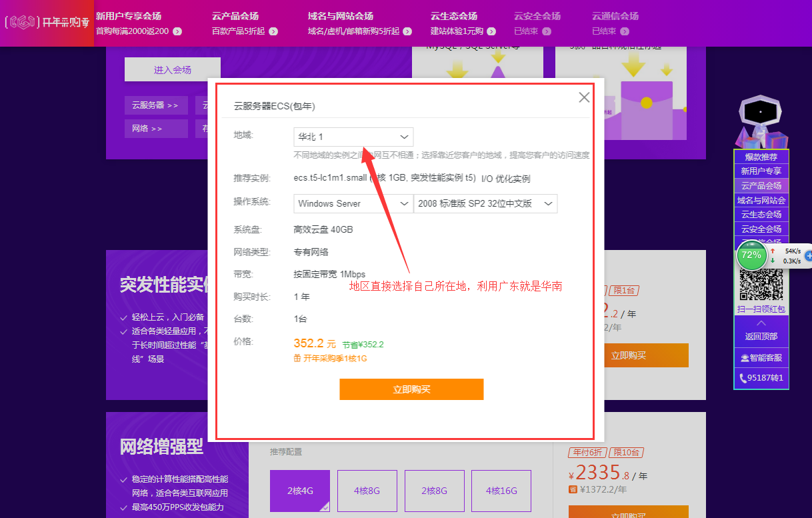Screen dimensions: 812x518
Task: Click 年付6折 discount tag
Action: [x=587, y=453]
